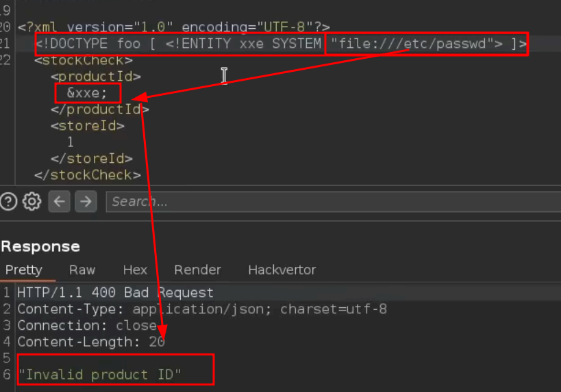Click the opening <storeId> tag
This screenshot has width=561, height=392.
click(88, 126)
